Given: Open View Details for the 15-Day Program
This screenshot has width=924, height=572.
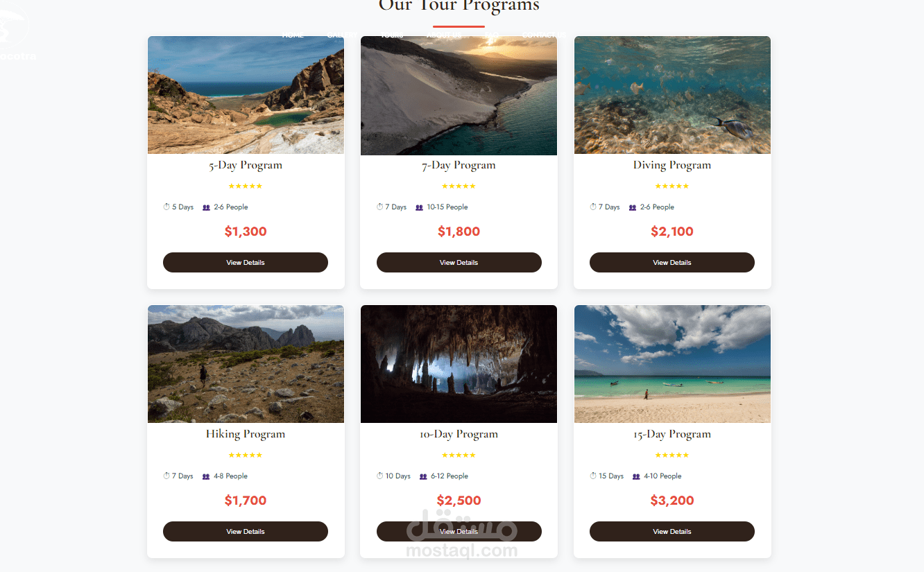Looking at the screenshot, I should coord(671,532).
